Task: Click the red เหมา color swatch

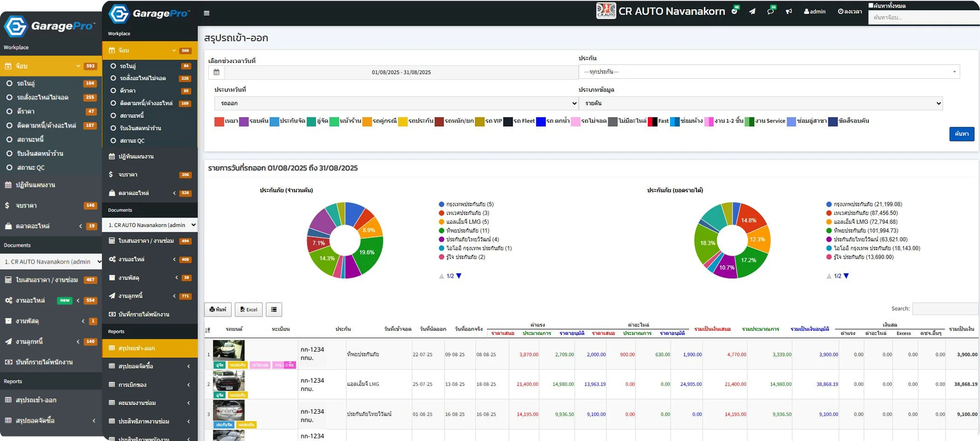Action: [x=219, y=121]
